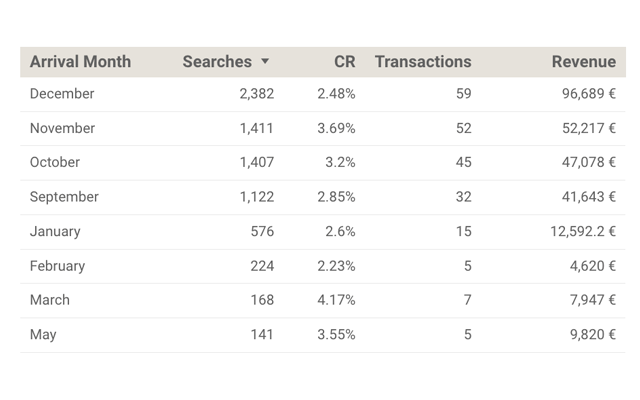Select the November row label

point(62,128)
